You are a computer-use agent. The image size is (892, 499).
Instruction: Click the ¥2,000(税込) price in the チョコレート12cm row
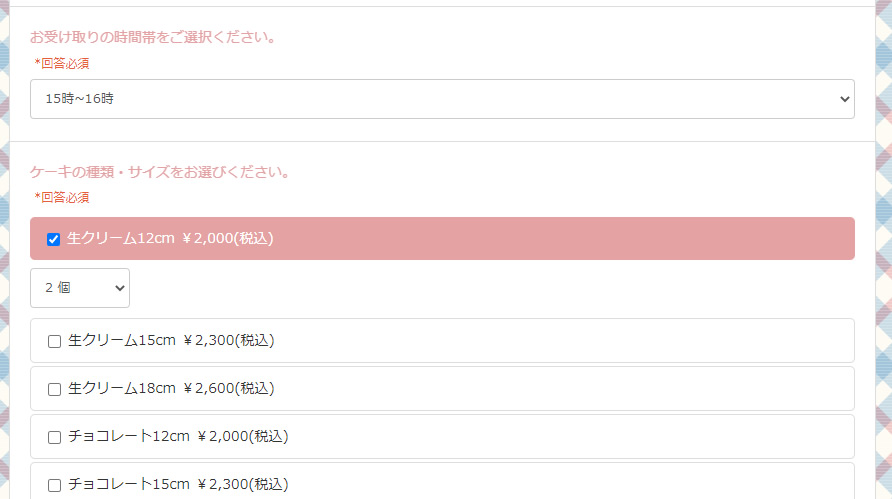243,437
